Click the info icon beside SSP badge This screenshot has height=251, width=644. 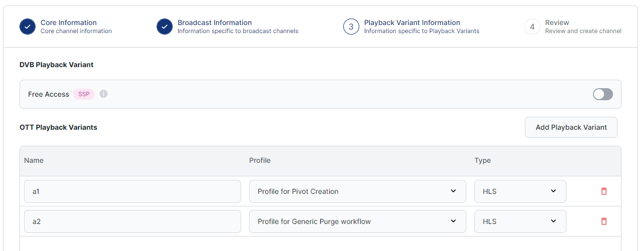click(104, 94)
